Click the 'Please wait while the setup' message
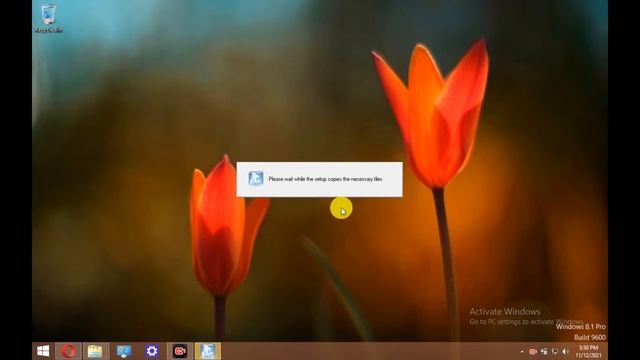The height and width of the screenshot is (360, 640). [325, 179]
